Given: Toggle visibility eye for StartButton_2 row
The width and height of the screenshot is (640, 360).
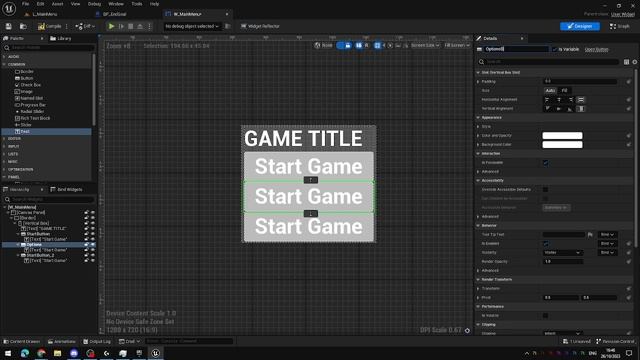Looking at the screenshot, I should click(x=93, y=255).
